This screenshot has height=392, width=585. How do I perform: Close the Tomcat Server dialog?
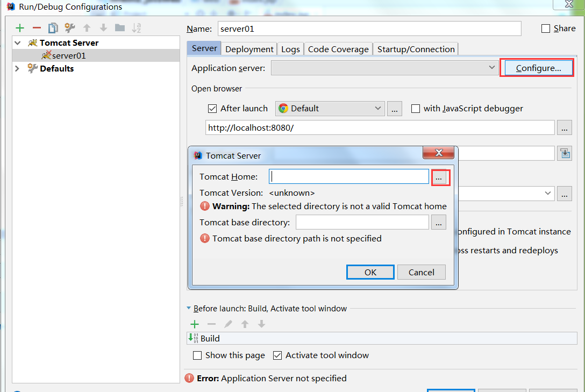click(438, 153)
